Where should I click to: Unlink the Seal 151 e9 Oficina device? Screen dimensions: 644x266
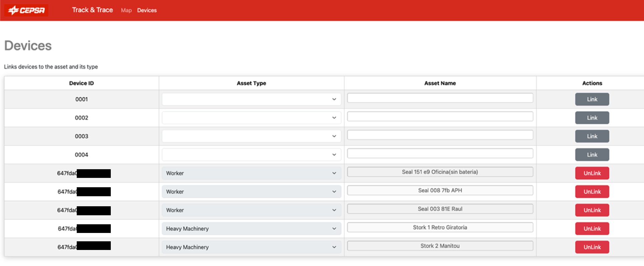(x=592, y=173)
